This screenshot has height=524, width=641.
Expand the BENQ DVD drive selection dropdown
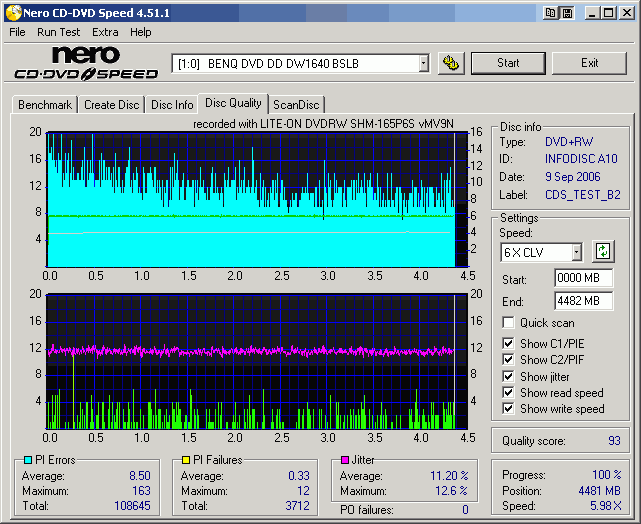424,64
